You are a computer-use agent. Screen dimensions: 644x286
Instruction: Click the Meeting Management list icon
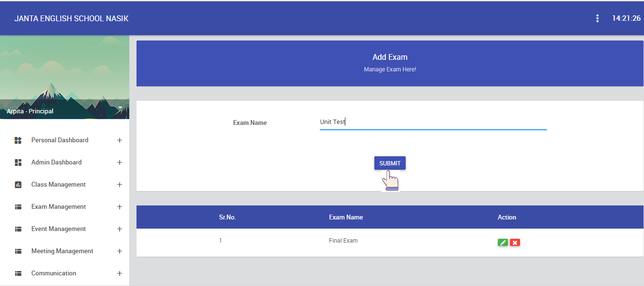point(18,251)
